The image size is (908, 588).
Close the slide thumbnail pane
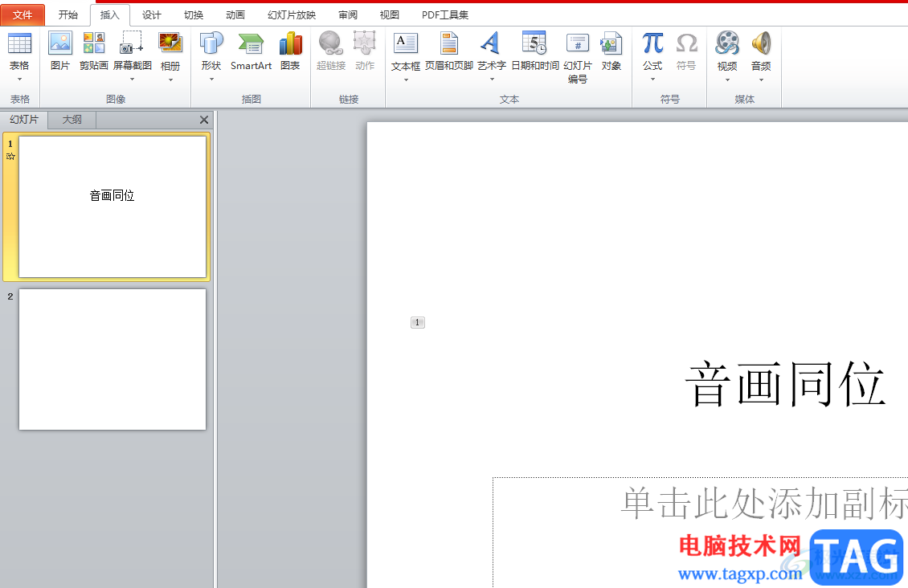pos(204,120)
